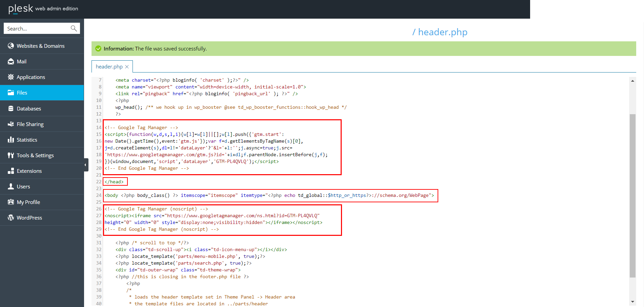
Task: Select the header.php editor tab
Action: click(x=109, y=67)
